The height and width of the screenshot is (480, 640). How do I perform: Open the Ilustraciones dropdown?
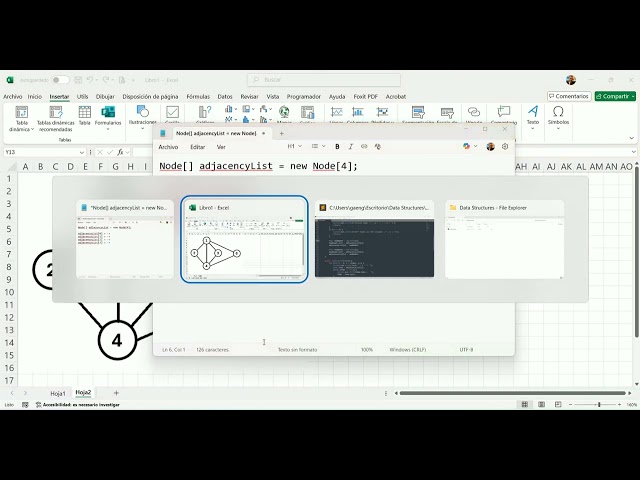click(x=142, y=116)
